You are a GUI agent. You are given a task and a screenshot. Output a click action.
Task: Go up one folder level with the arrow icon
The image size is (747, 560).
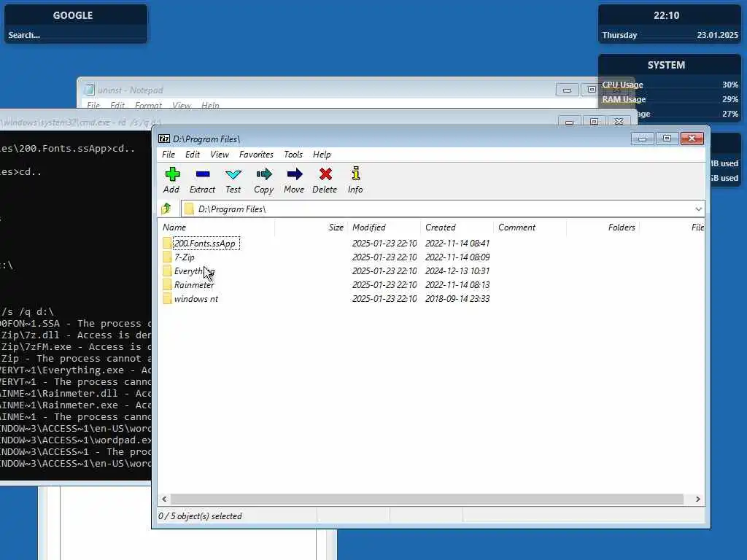pyautogui.click(x=166, y=208)
